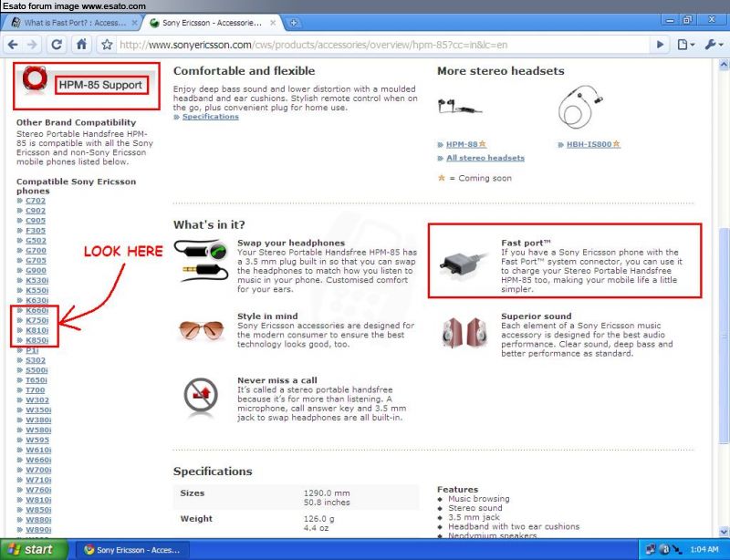Open the W760i phone link
Screen dimensions: 730x560
[38, 490]
